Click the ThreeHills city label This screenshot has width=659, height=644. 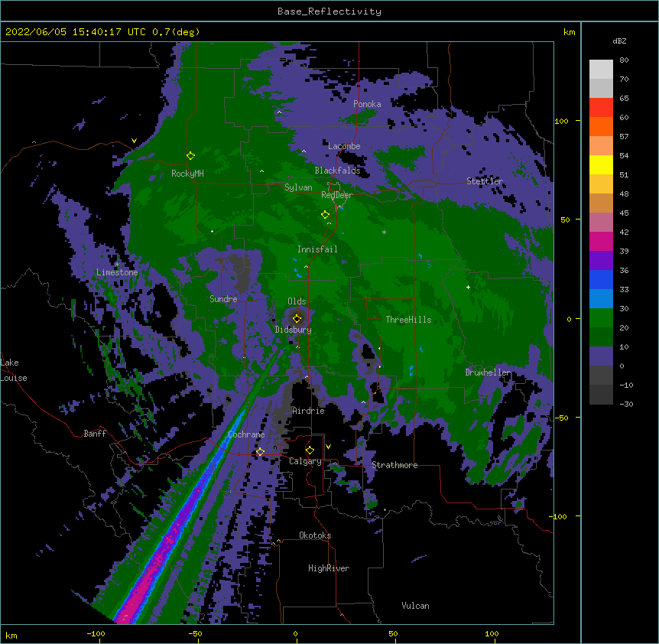click(408, 320)
